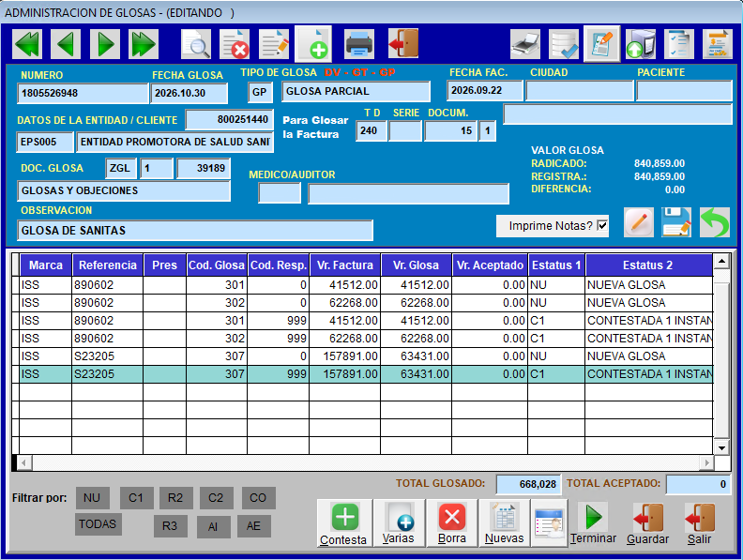Click the Referencia column header
Image resolution: width=743 pixels, height=560 pixels.
pyautogui.click(x=108, y=265)
